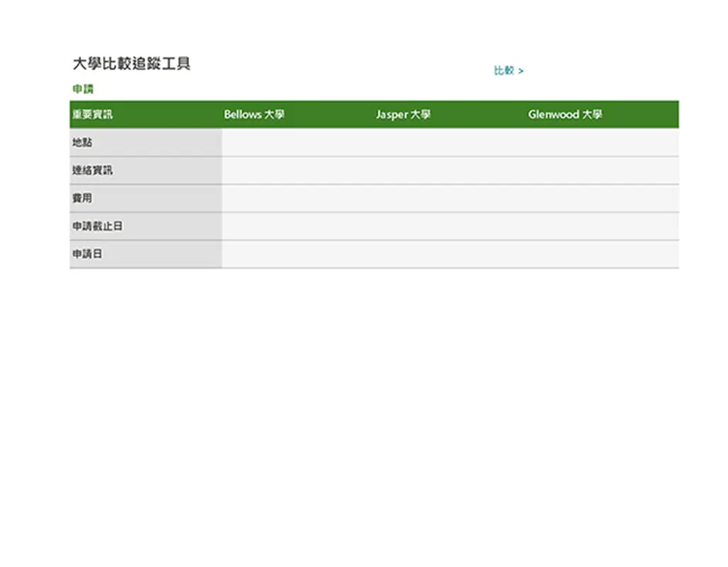The height and width of the screenshot is (567, 728).
Task: Click the 比較 > link
Action: [508, 71]
